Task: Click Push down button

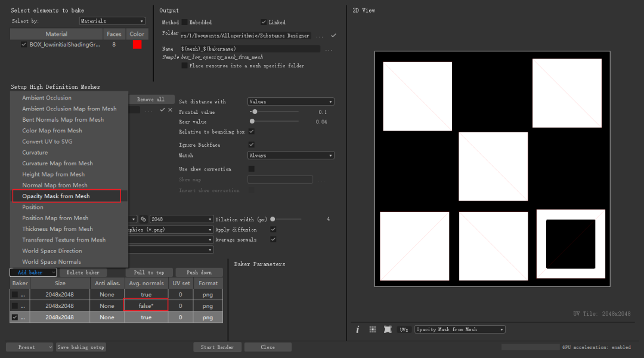Action: click(x=199, y=273)
